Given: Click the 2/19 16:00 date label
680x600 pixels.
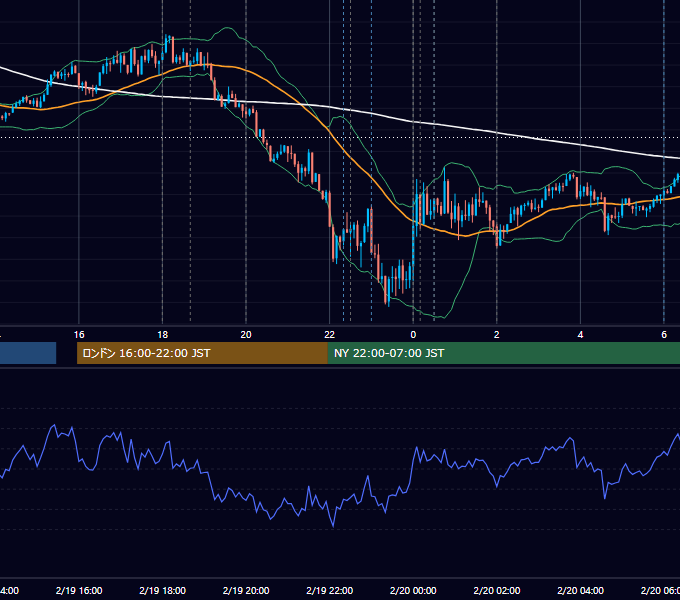Looking at the screenshot, I should tap(79, 590).
